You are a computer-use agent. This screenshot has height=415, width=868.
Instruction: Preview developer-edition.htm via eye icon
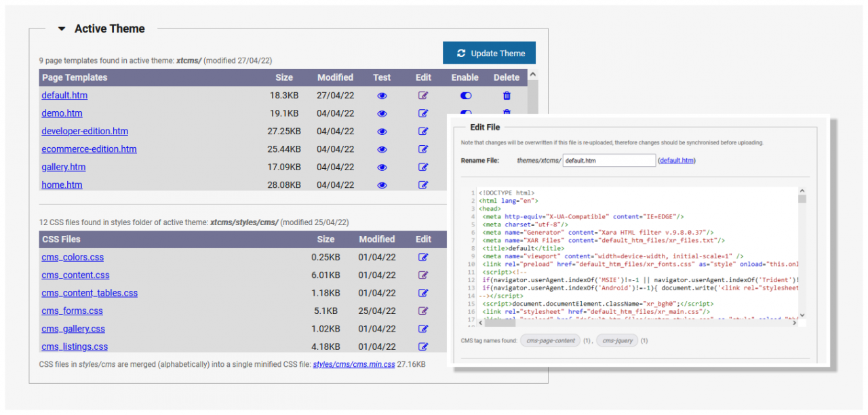point(382,132)
